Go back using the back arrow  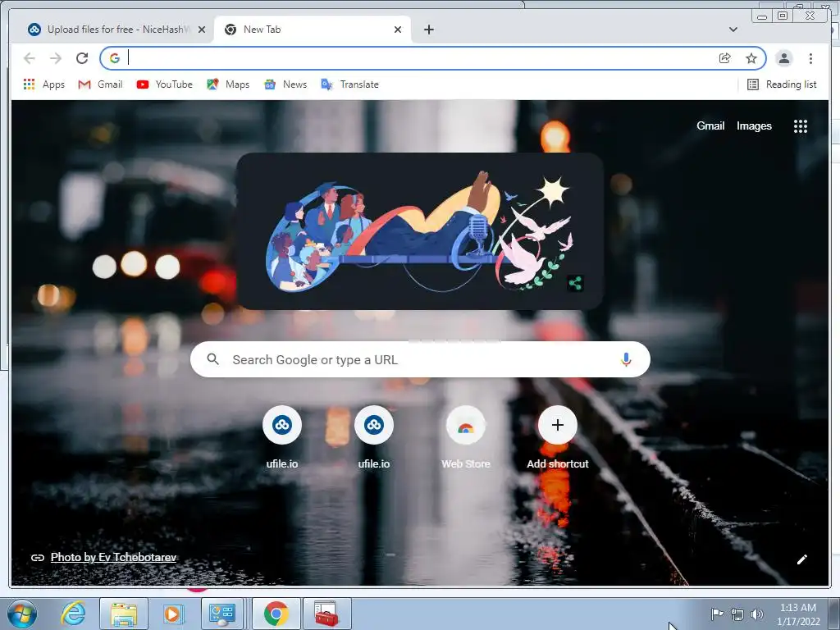30,58
